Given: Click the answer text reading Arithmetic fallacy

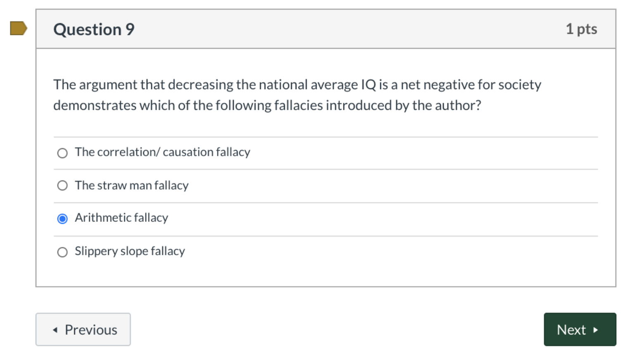Looking at the screenshot, I should pyautogui.click(x=121, y=218).
